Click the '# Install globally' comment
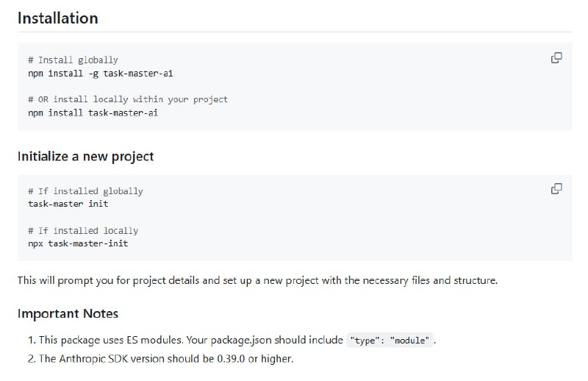 tap(73, 60)
